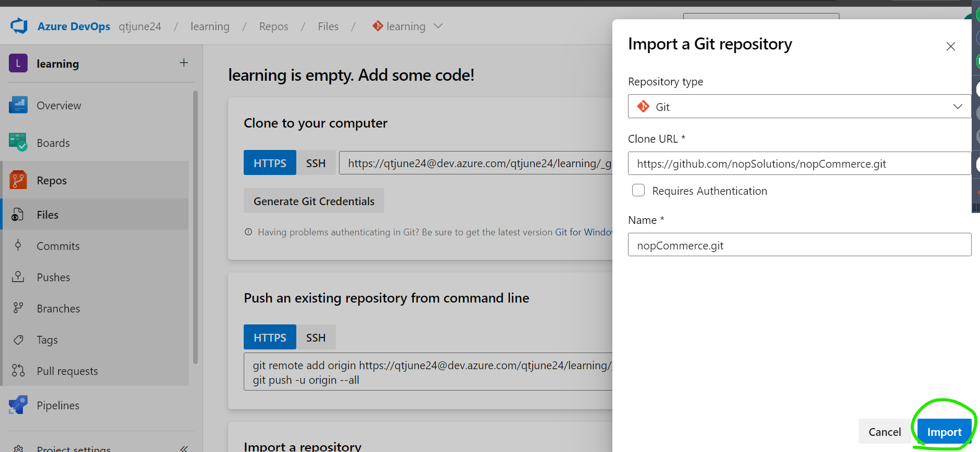The image size is (980, 452).
Task: Click the git remote add origin command box
Action: [x=428, y=372]
